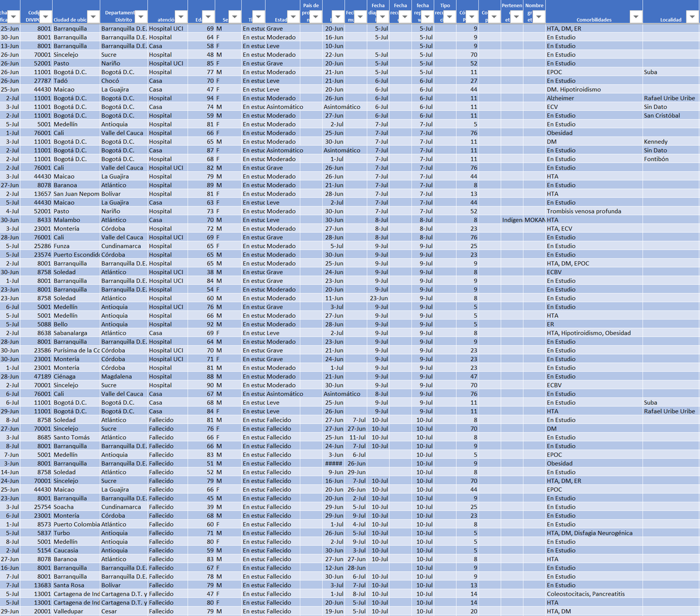Open the Edad column filter dropdown

[x=208, y=17]
